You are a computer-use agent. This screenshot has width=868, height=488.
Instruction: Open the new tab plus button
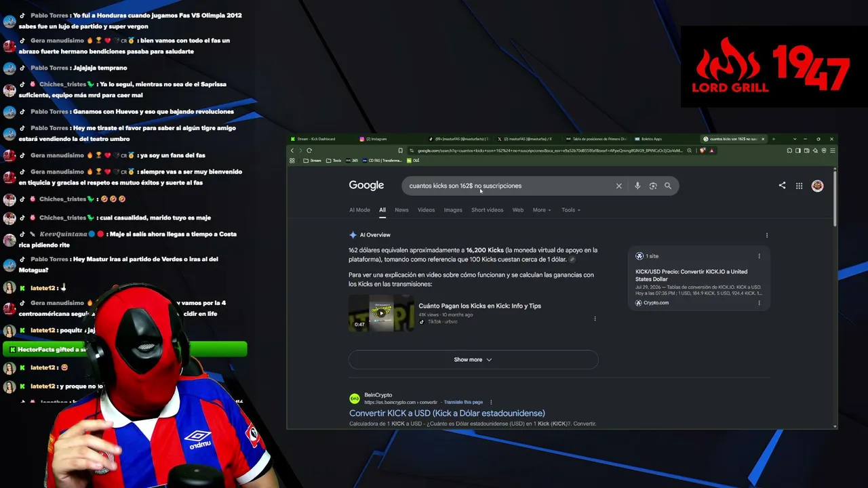pos(774,139)
